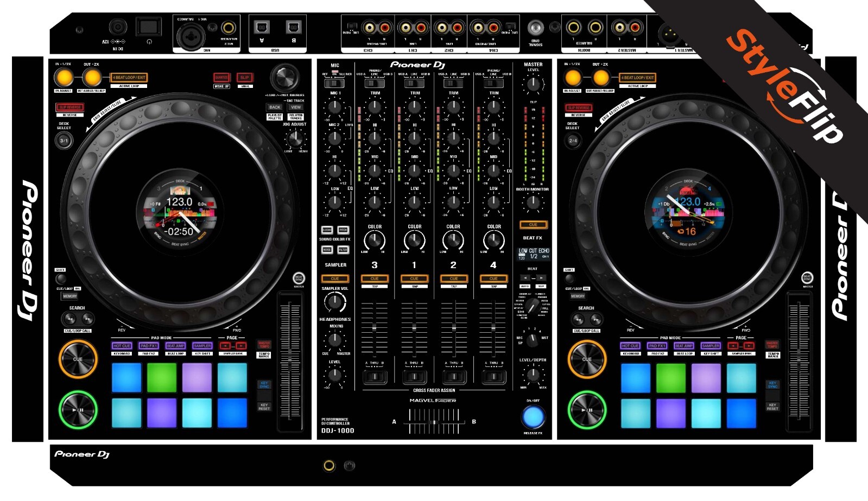The image size is (868, 501).
Task: Tap left deck green performance pad
Action: click(x=162, y=378)
